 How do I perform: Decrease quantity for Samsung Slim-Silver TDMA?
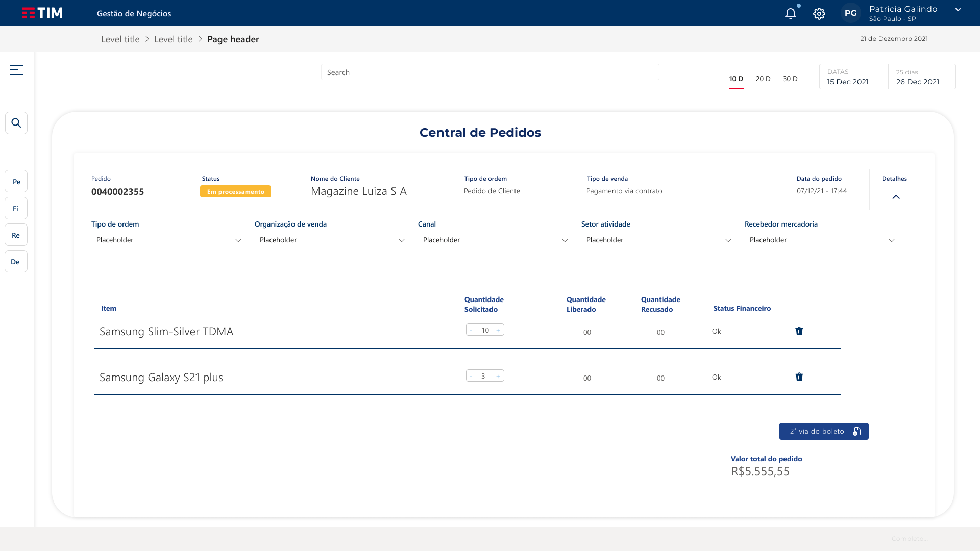[471, 331]
